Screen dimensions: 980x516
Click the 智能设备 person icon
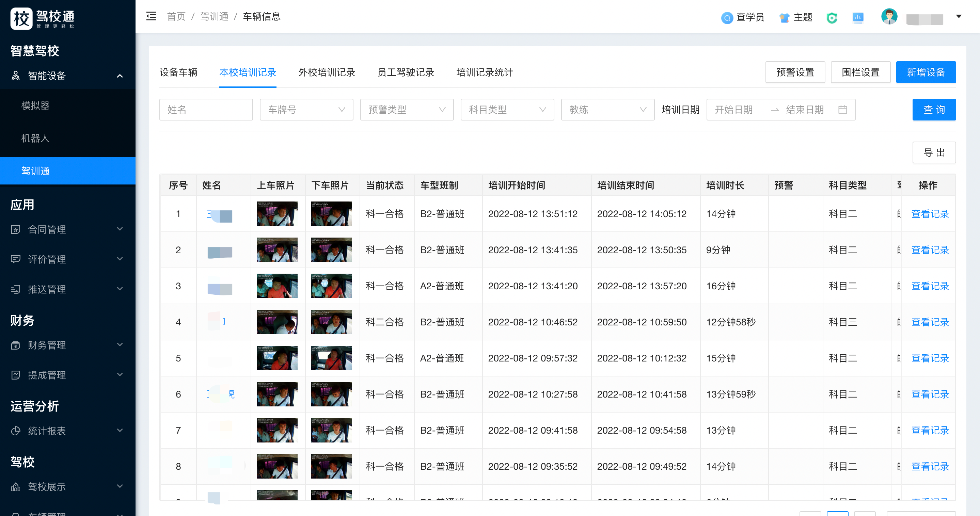[16, 76]
